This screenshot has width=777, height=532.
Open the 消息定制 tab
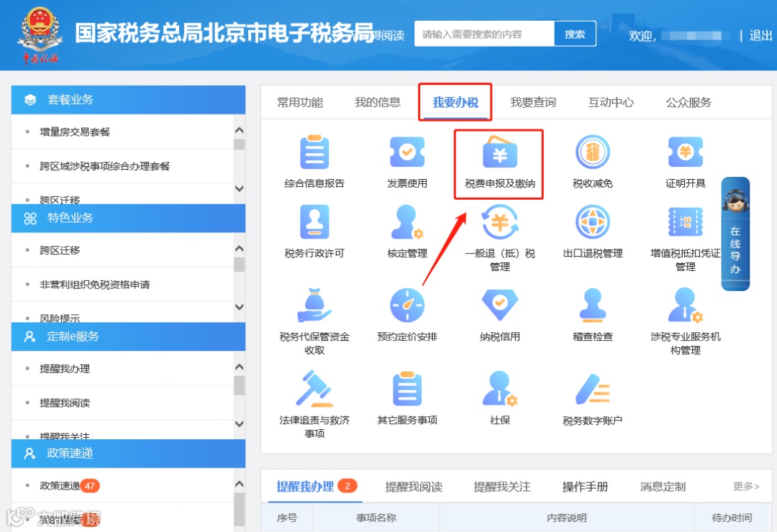pyautogui.click(x=663, y=487)
